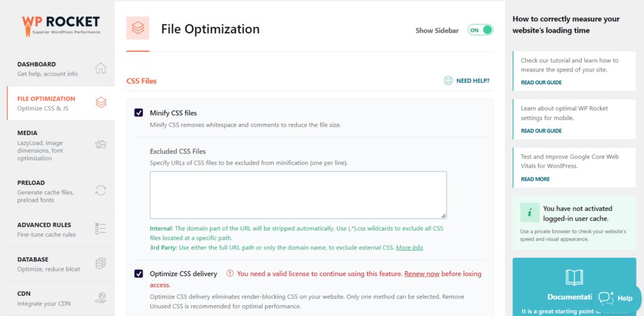The image size is (644, 316).
Task: Go to the Media settings section
Action: 61,145
